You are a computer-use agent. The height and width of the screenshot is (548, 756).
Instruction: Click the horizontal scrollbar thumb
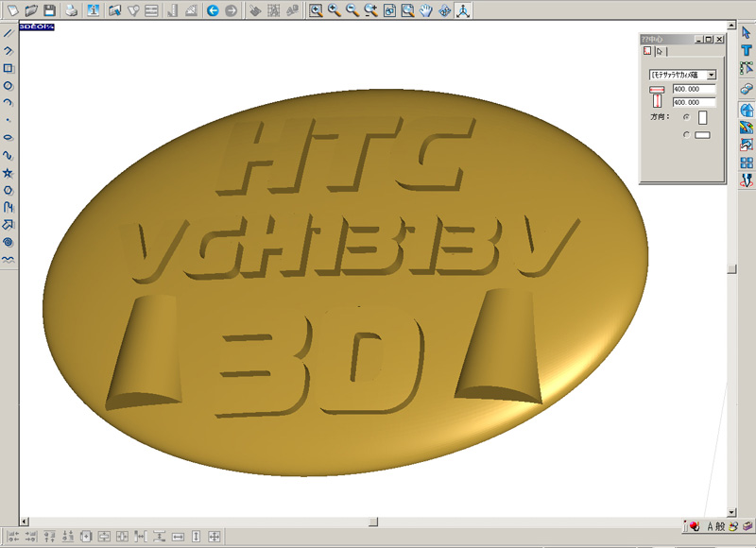373,521
